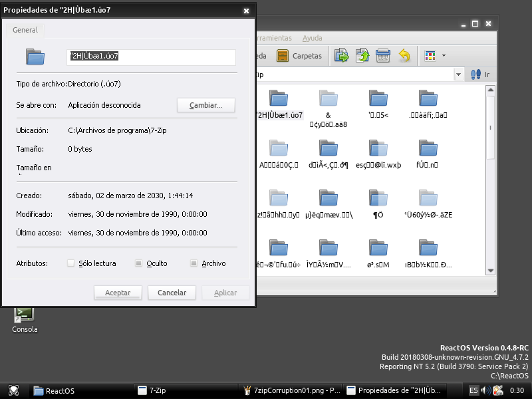Open the ReactOS start menu
This screenshot has height=399, width=532.
pos(13,390)
